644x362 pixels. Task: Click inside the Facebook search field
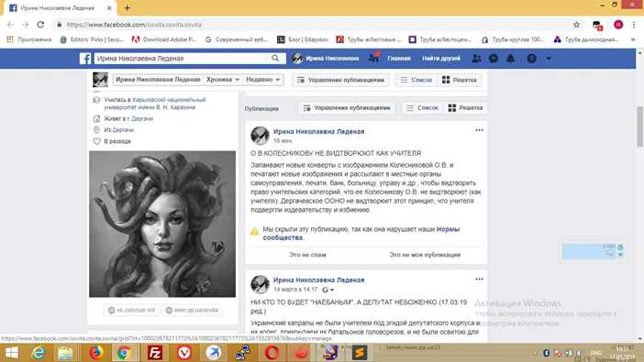click(x=182, y=59)
